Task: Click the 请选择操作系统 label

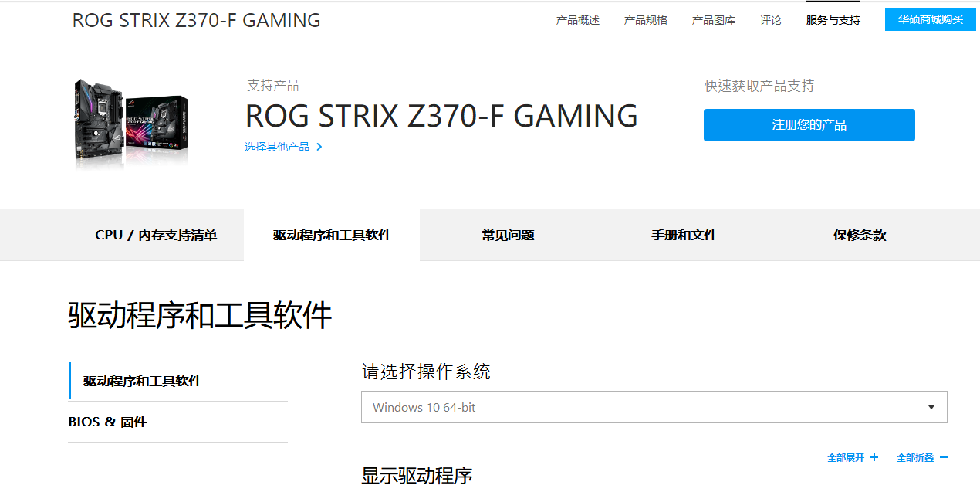Action: (426, 372)
